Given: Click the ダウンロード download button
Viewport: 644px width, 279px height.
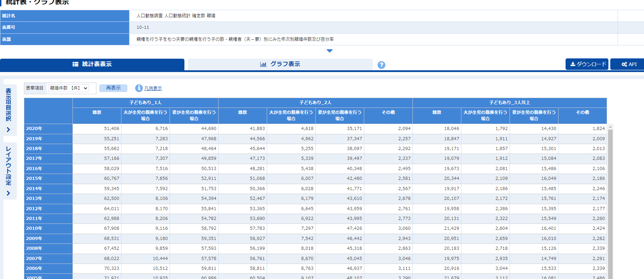Looking at the screenshot, I should (x=587, y=64).
